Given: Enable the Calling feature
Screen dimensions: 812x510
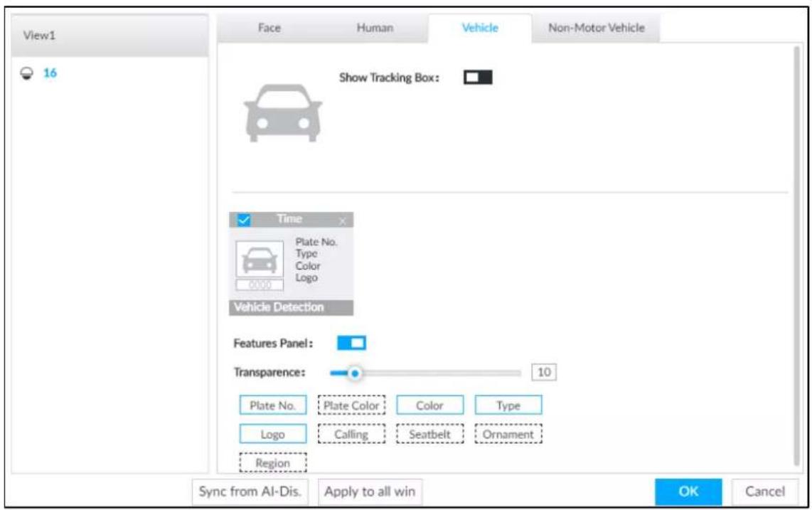Looking at the screenshot, I should pos(352,435).
